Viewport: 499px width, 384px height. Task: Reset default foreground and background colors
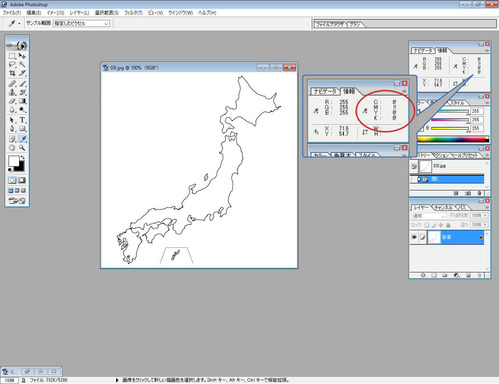point(10,170)
